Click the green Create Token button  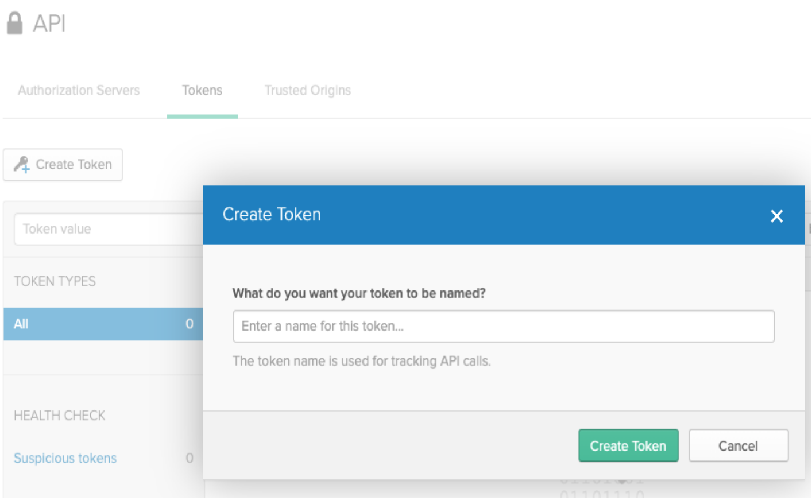pos(628,445)
